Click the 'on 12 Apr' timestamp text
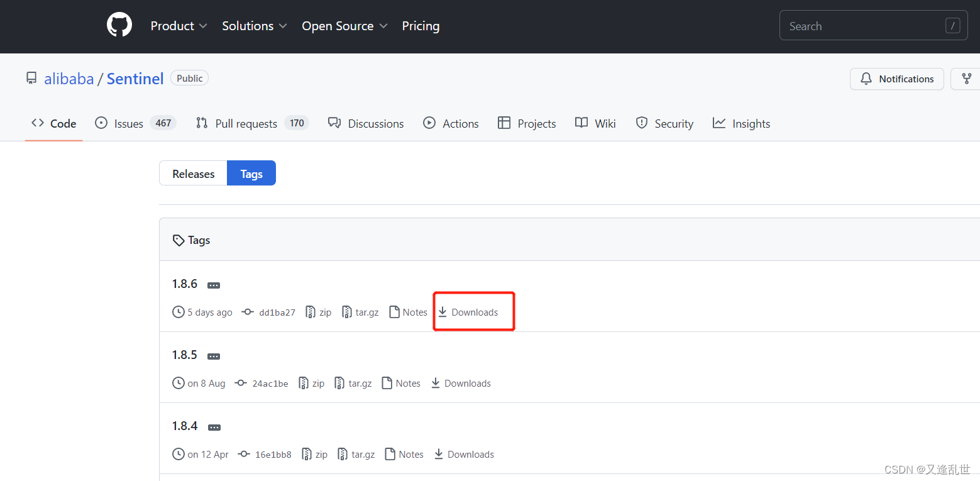The image size is (980, 481). (208, 454)
